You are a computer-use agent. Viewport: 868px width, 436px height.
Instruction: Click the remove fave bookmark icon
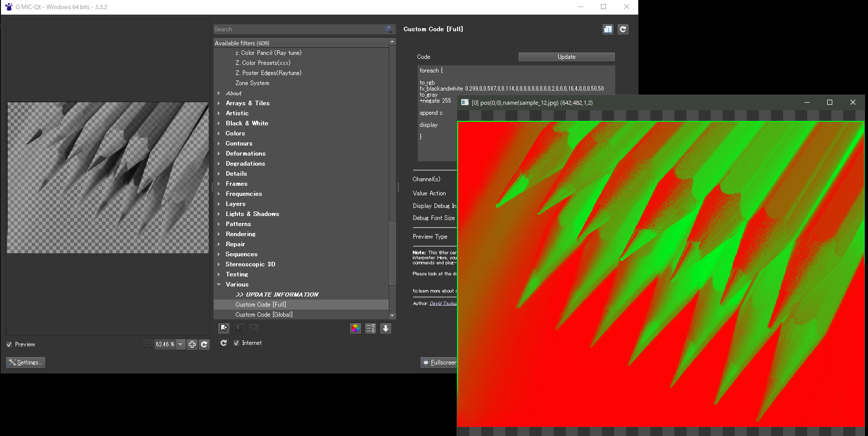[x=239, y=328]
